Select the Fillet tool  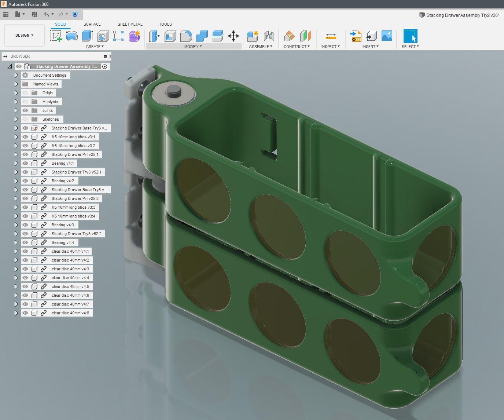[186, 36]
